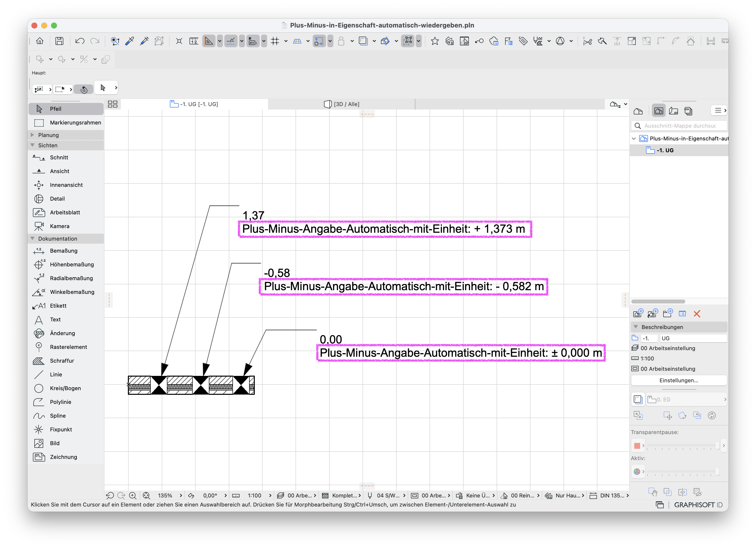Open the tab overview grid
756x548 pixels.
[x=113, y=104]
